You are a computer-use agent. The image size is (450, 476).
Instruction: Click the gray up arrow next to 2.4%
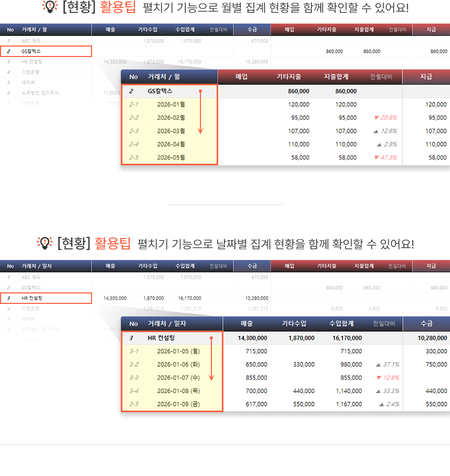(x=381, y=404)
